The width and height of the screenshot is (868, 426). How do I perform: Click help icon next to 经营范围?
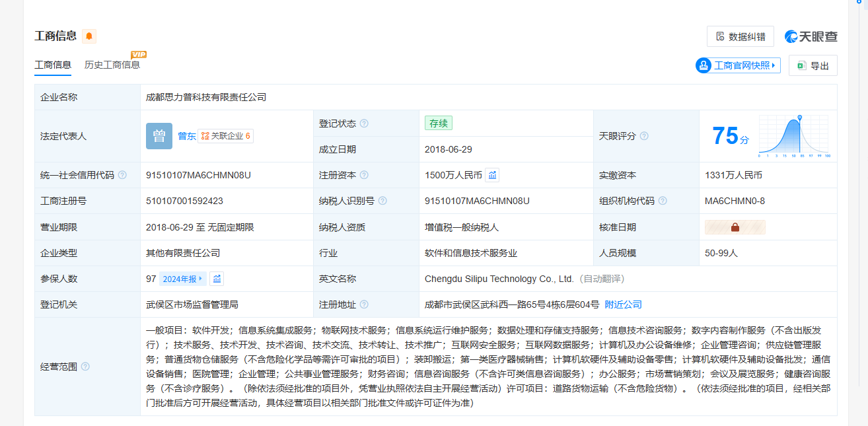coord(85,367)
